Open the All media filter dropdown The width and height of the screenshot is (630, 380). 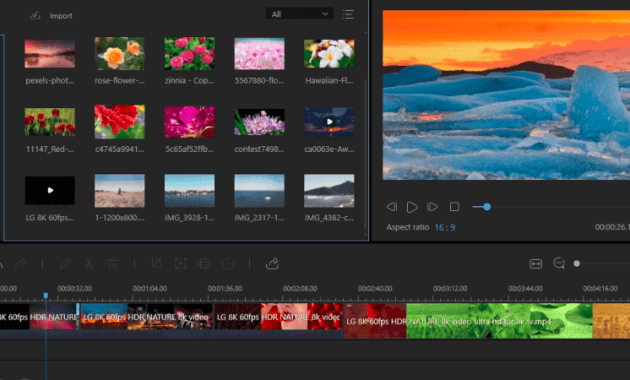tap(299, 14)
